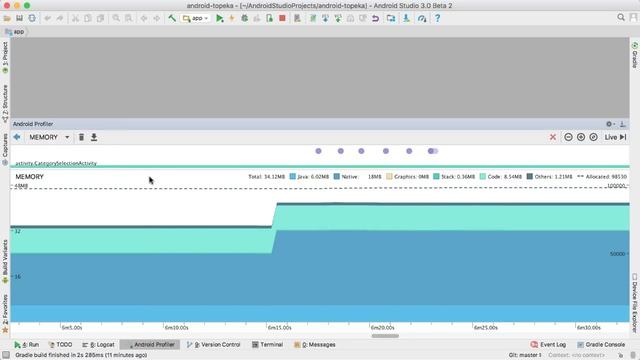Open the Messages tool window

click(314, 344)
